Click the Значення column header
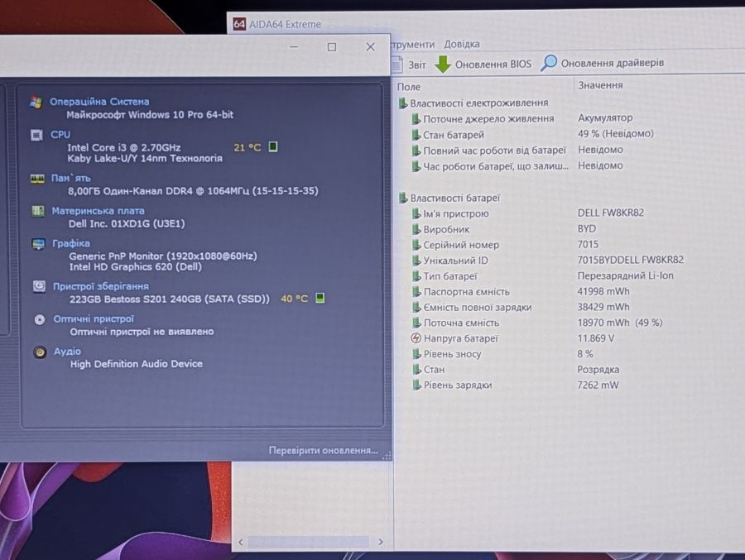 [600, 85]
